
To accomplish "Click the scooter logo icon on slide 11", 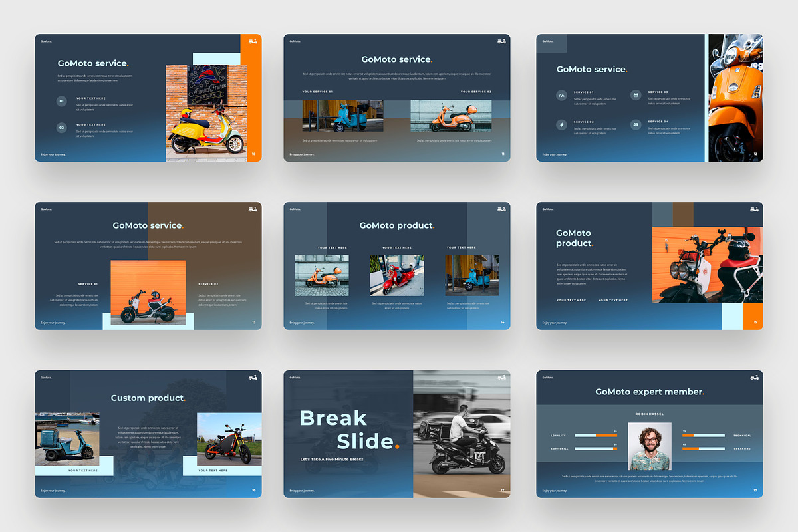I will coord(501,41).
